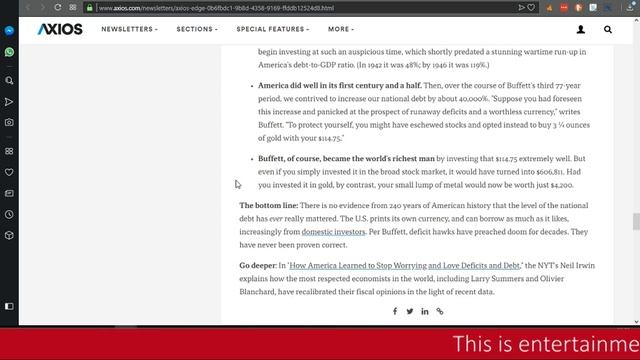Open the browser downloads icon
The height and width of the screenshot is (360, 640).
[631, 7]
